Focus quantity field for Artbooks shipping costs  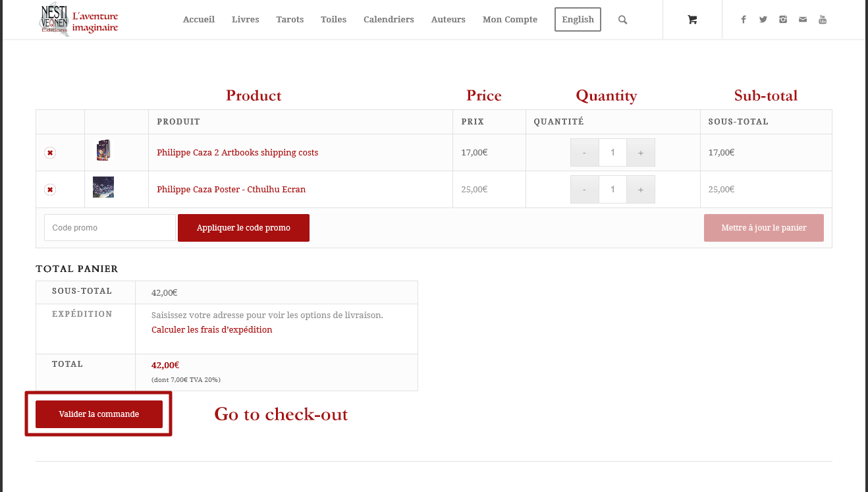point(612,153)
